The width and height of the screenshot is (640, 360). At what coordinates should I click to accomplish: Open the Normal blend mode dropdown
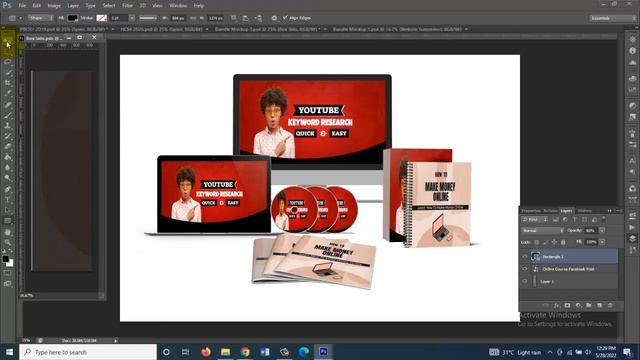tap(542, 231)
